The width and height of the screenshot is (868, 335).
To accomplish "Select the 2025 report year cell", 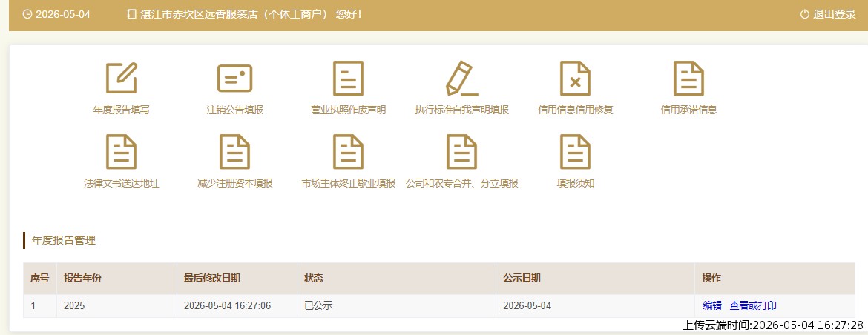I will [x=116, y=305].
